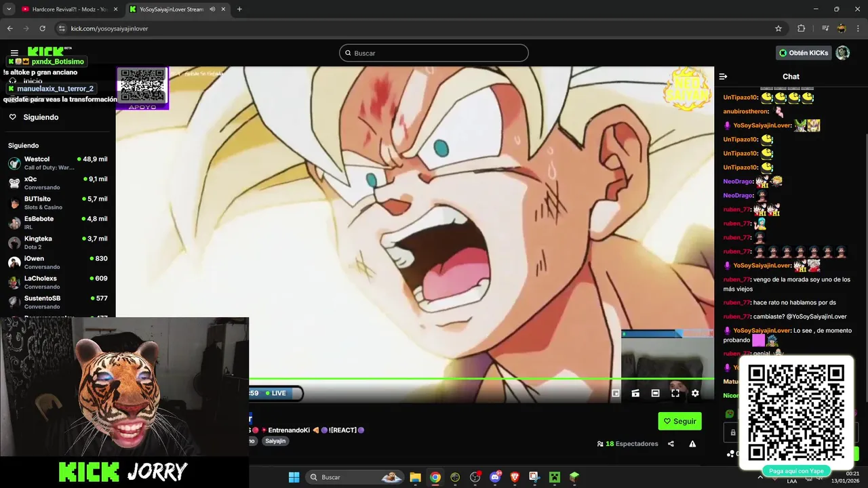Open Kingteka channel in sidebar
Image resolution: width=868 pixels, height=488 pixels.
coord(58,243)
